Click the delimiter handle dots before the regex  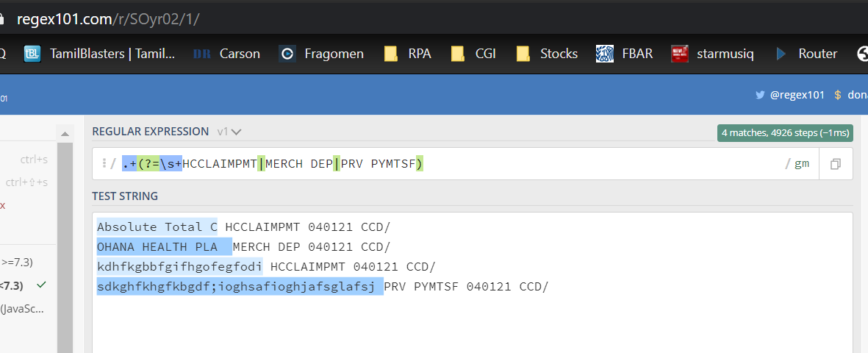coord(104,163)
